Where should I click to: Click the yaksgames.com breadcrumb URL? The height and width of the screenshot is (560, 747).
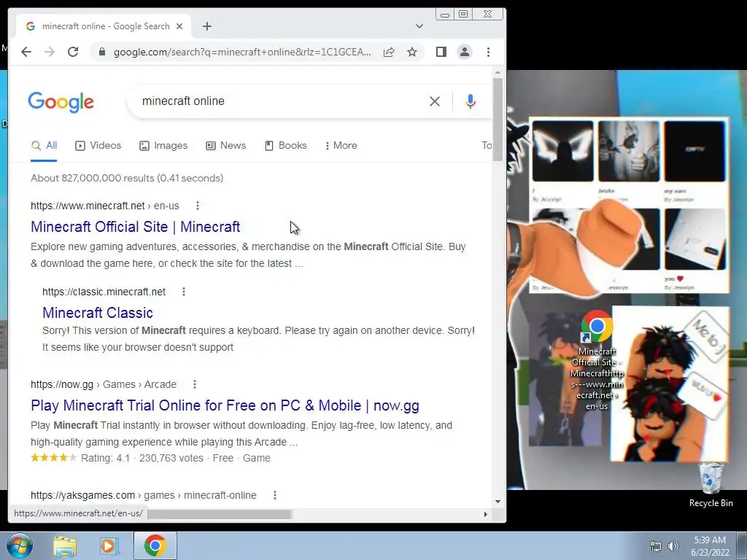click(144, 495)
